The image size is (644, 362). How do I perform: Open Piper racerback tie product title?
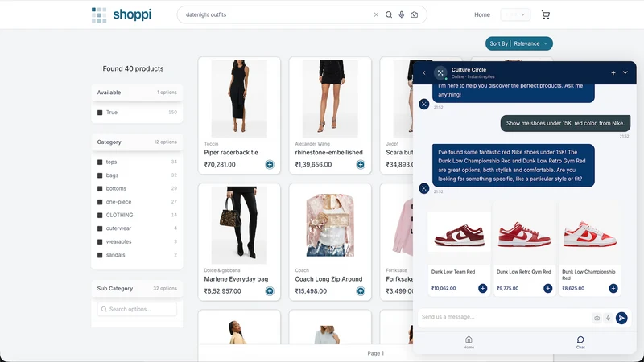(x=231, y=152)
